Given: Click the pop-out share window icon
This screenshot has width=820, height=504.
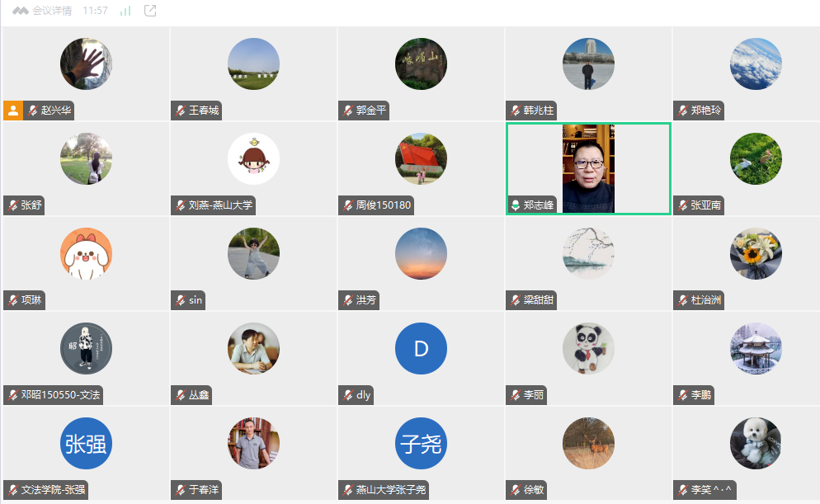Looking at the screenshot, I should click(150, 11).
